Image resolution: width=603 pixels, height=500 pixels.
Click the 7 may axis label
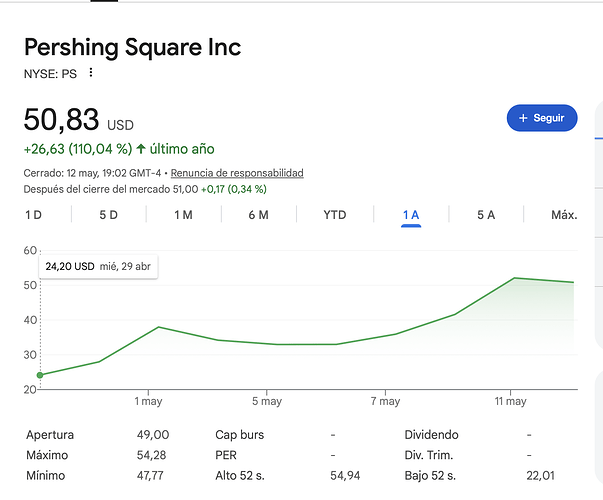pyautogui.click(x=385, y=402)
